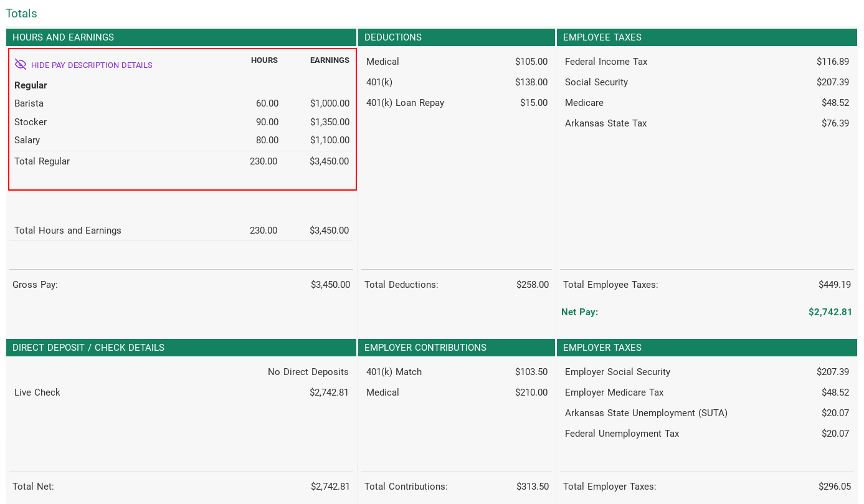Image resolution: width=864 pixels, height=504 pixels.
Task: Click the Federal Income Tax amount $116.89
Action: pos(833,62)
